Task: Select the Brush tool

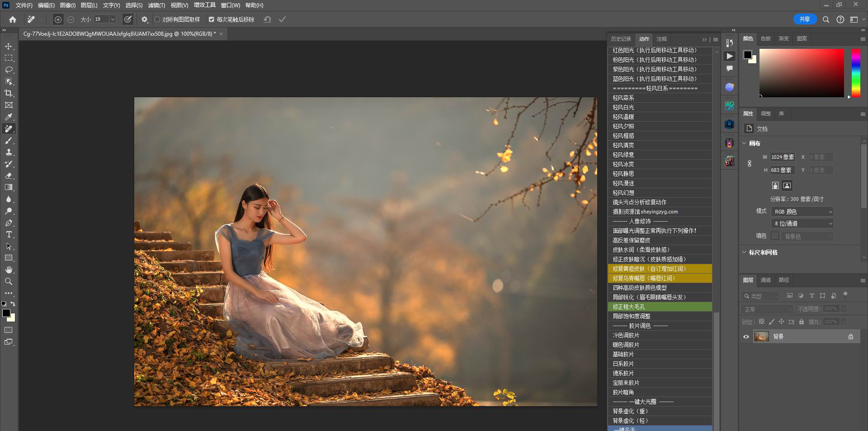Action: tap(9, 141)
